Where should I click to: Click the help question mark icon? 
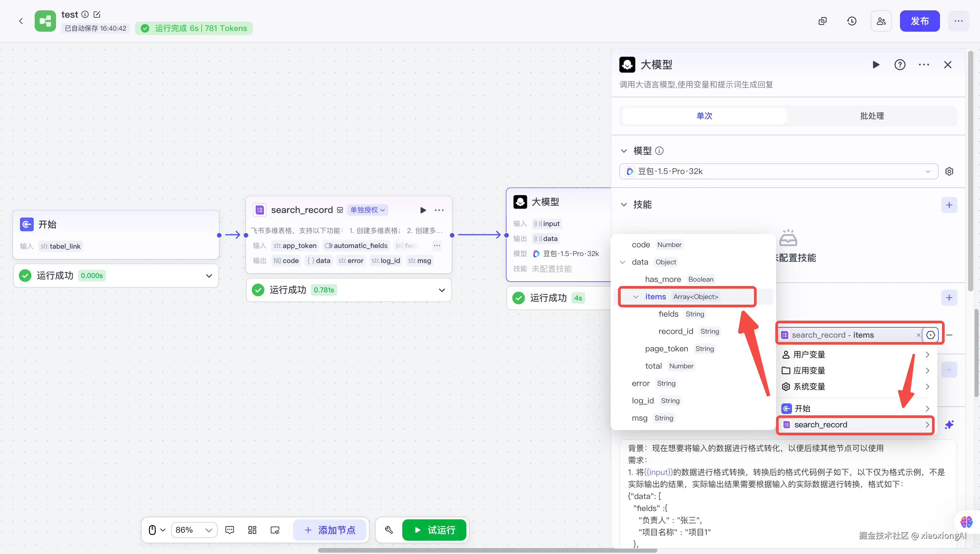tap(899, 65)
